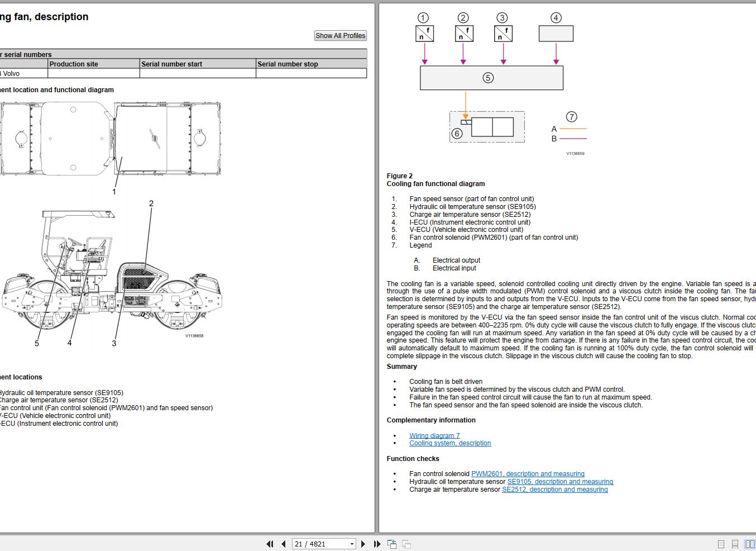Jump to the last page
The height and width of the screenshot is (551, 756).
pos(377,544)
